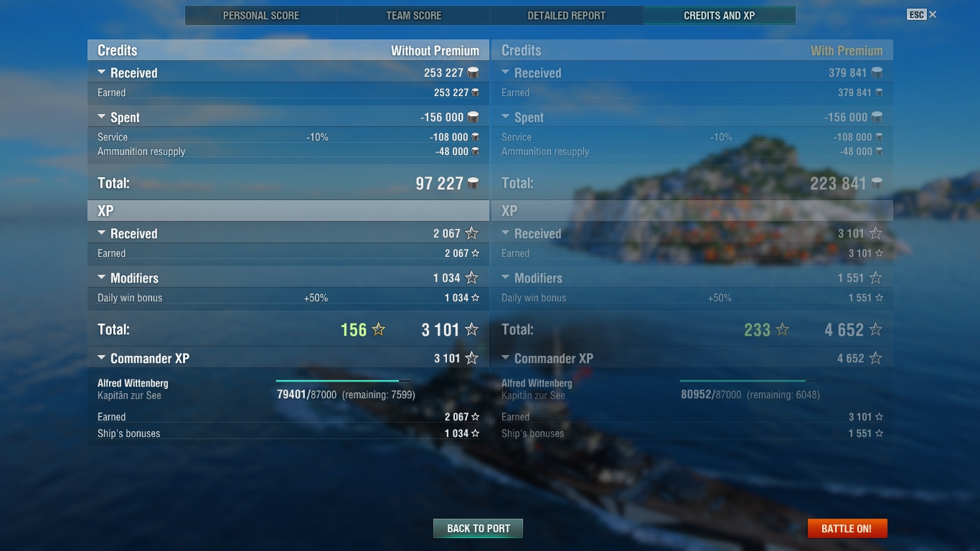Click the star icon beside the 1 034 Modifiers value
The height and width of the screenshot is (551, 980).
point(471,278)
